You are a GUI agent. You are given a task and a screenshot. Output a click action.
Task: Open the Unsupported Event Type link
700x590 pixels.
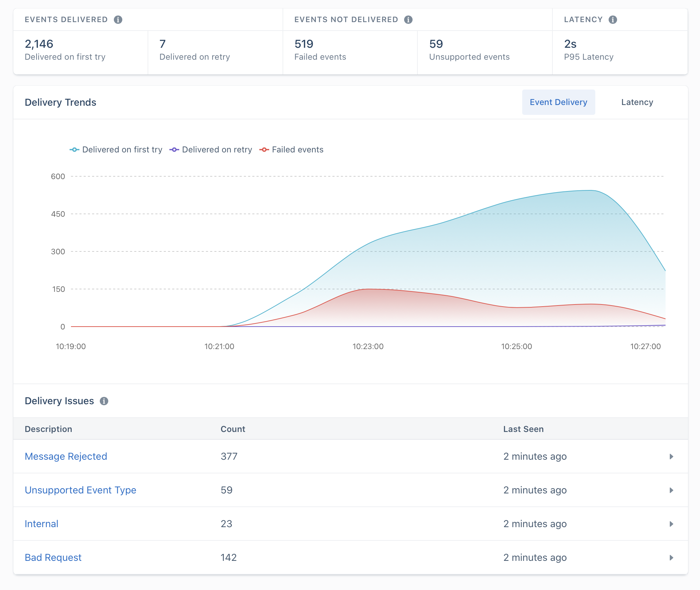pos(80,490)
